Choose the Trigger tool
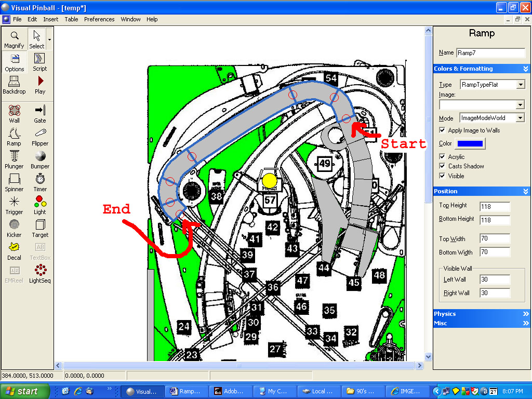The width and height of the screenshot is (532, 399). tap(14, 205)
